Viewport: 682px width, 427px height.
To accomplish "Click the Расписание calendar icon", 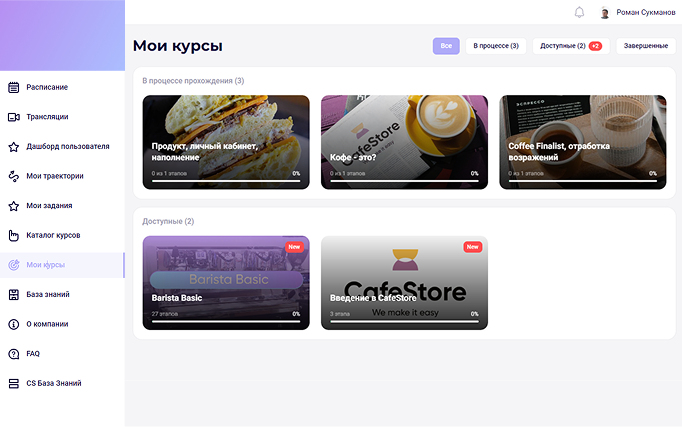I will (13, 87).
